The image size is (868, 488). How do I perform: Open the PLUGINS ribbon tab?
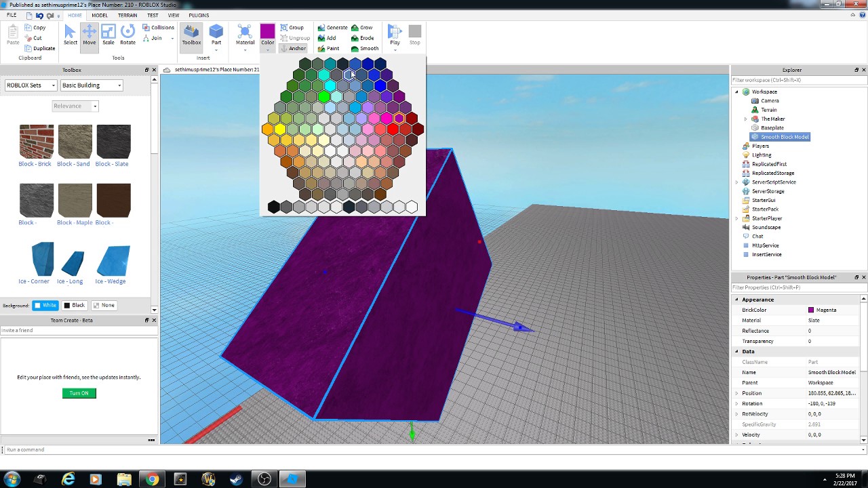[x=199, y=15]
